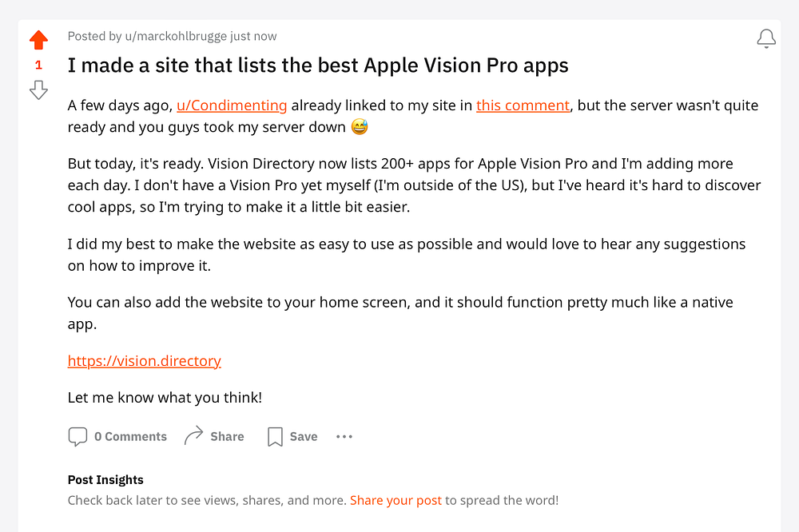The image size is (799, 532).
Task: Click the curved arrow share icon
Action: 193,436
